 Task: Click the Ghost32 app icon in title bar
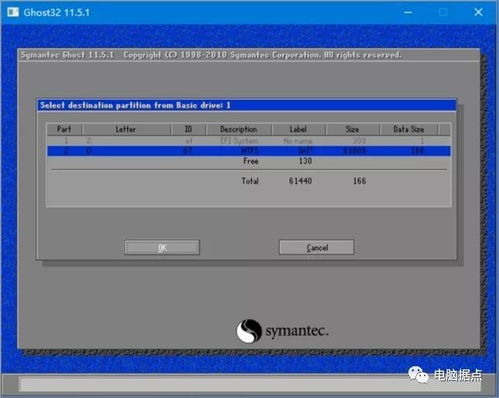point(13,12)
